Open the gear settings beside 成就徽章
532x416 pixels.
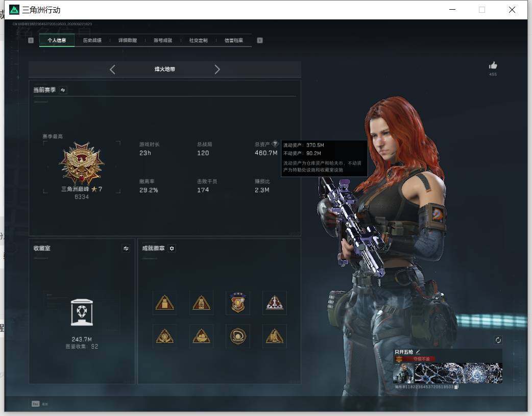[x=172, y=249]
